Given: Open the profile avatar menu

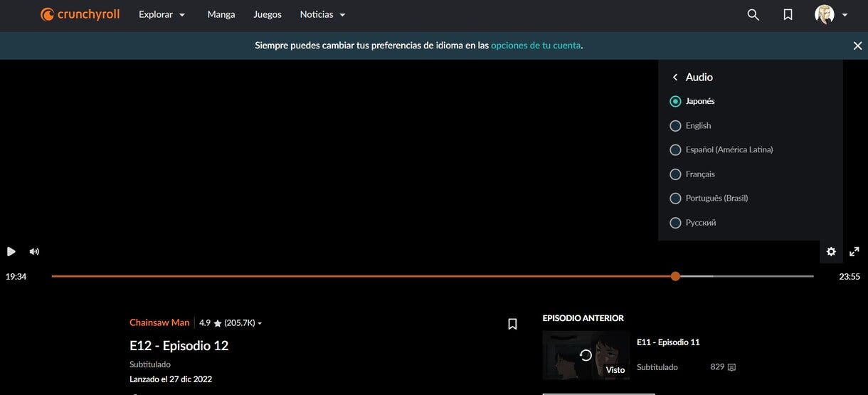Looking at the screenshot, I should (x=825, y=14).
